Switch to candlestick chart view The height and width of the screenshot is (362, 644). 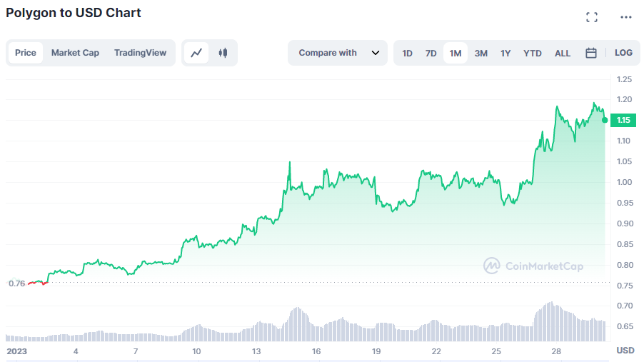[x=223, y=53]
